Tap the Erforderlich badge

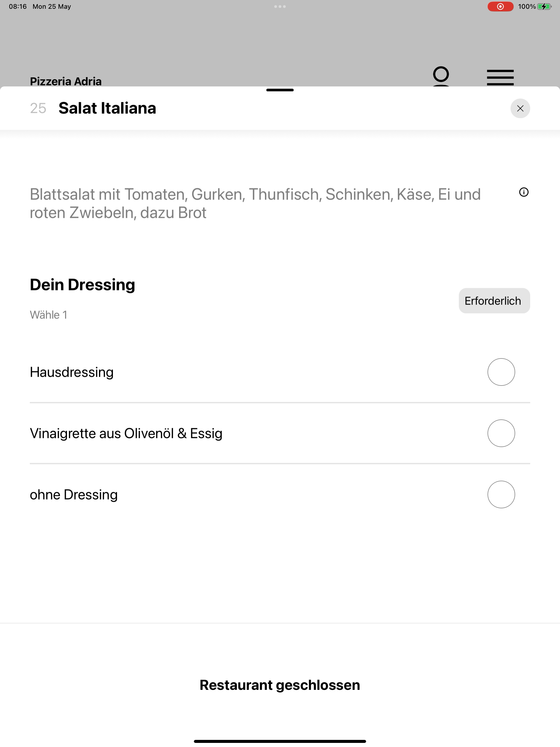494,300
